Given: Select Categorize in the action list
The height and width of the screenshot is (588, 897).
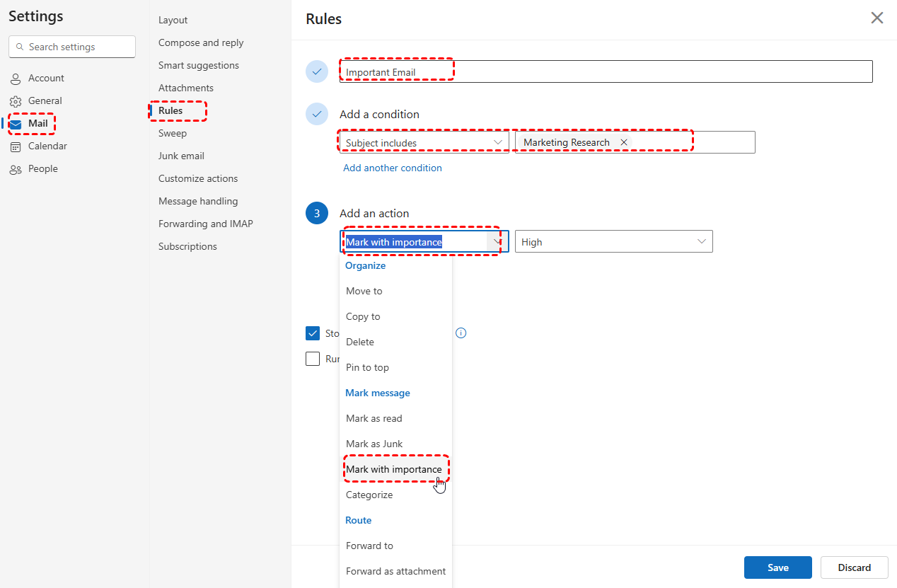Looking at the screenshot, I should pyautogui.click(x=369, y=495).
